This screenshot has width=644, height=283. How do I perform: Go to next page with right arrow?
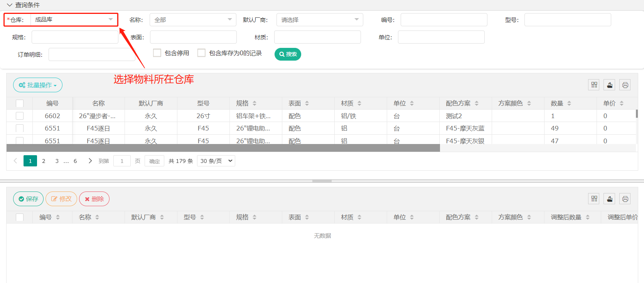(x=90, y=161)
